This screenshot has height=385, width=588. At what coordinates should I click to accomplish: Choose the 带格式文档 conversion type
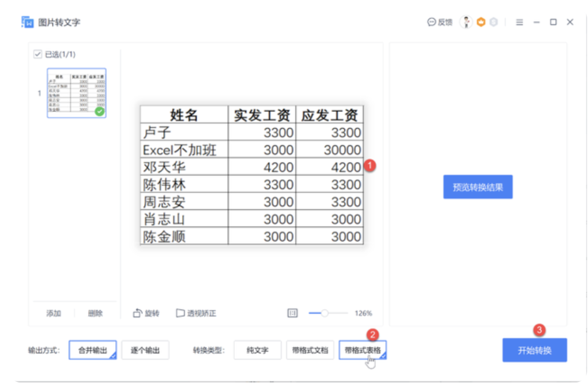(310, 351)
